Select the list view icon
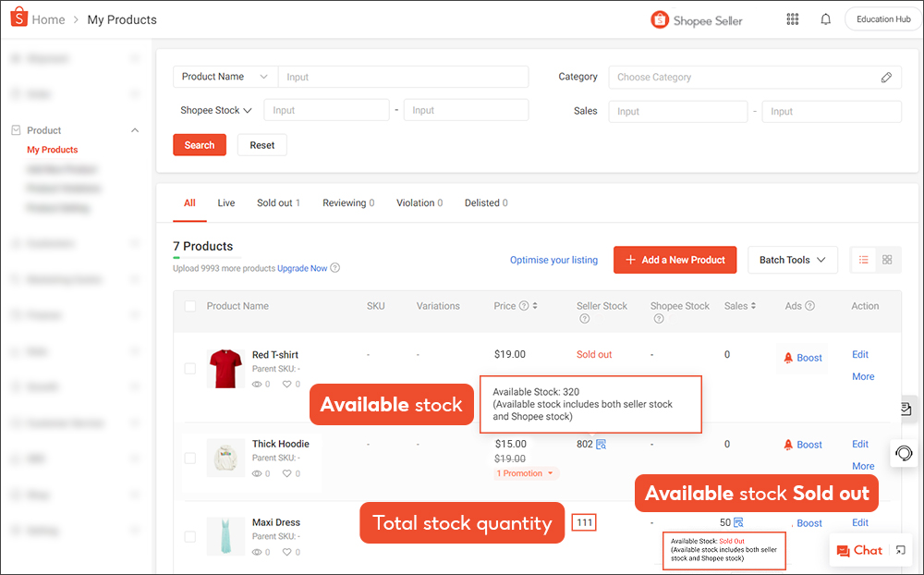The image size is (924, 575). (x=863, y=260)
